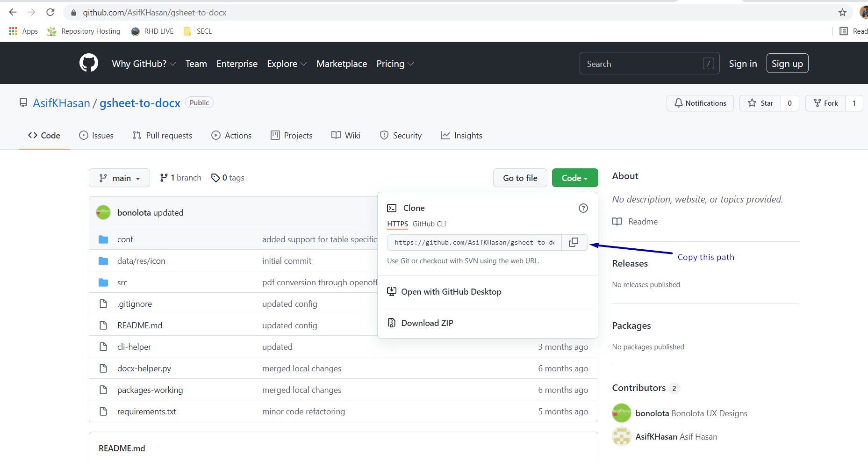Bookmark page with star icon in address bar
The width and height of the screenshot is (868, 463).
point(842,13)
